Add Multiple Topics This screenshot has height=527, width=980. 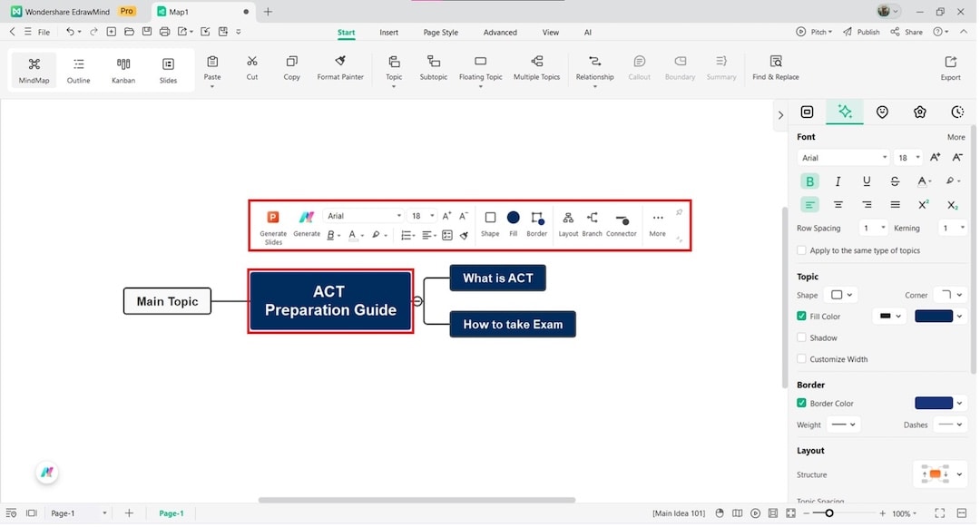tap(536, 68)
